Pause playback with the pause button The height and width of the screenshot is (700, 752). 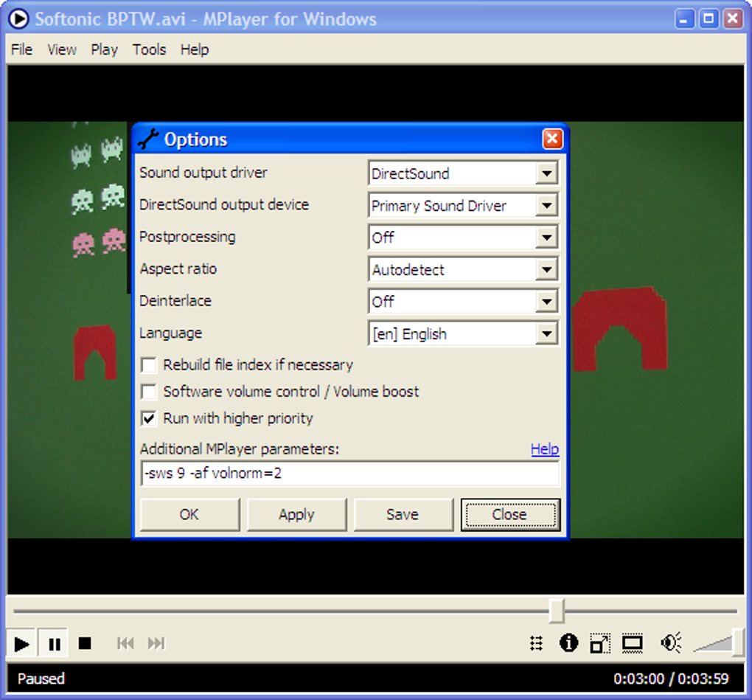click(54, 644)
